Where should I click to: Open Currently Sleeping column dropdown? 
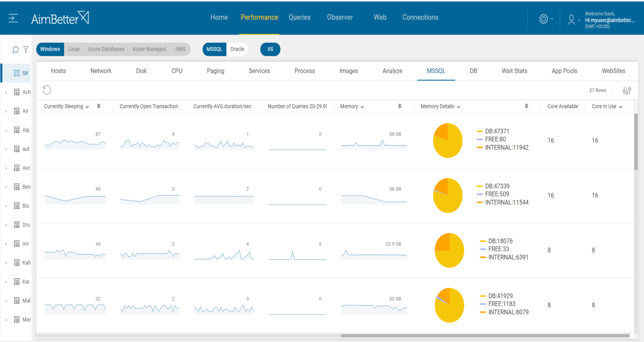click(x=87, y=107)
